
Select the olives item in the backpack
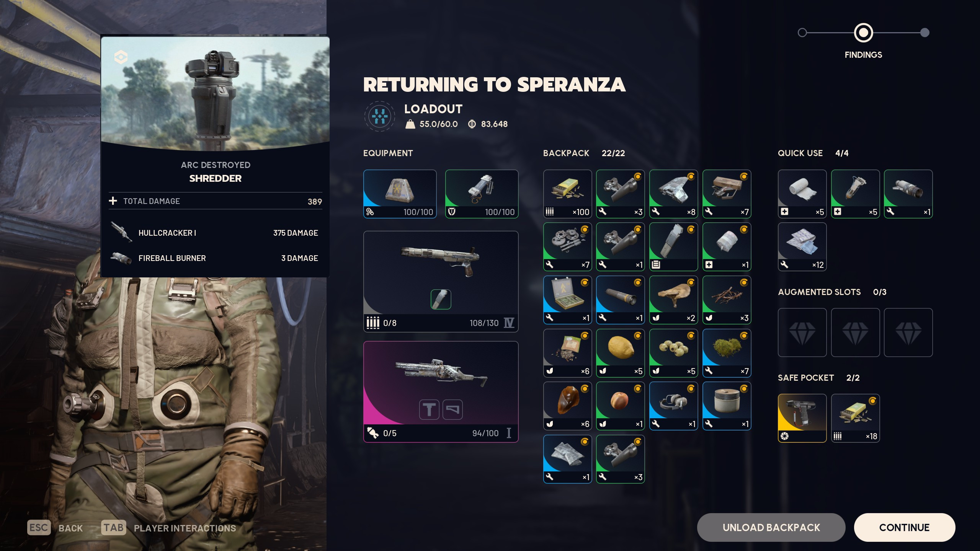click(673, 353)
